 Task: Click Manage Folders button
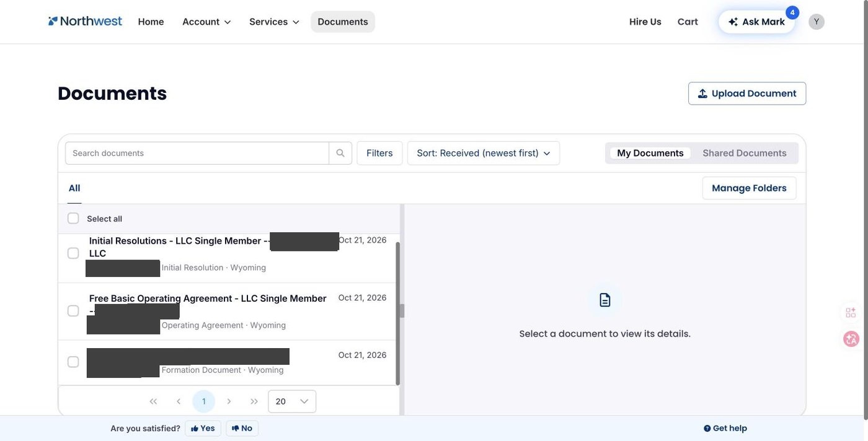tap(749, 188)
